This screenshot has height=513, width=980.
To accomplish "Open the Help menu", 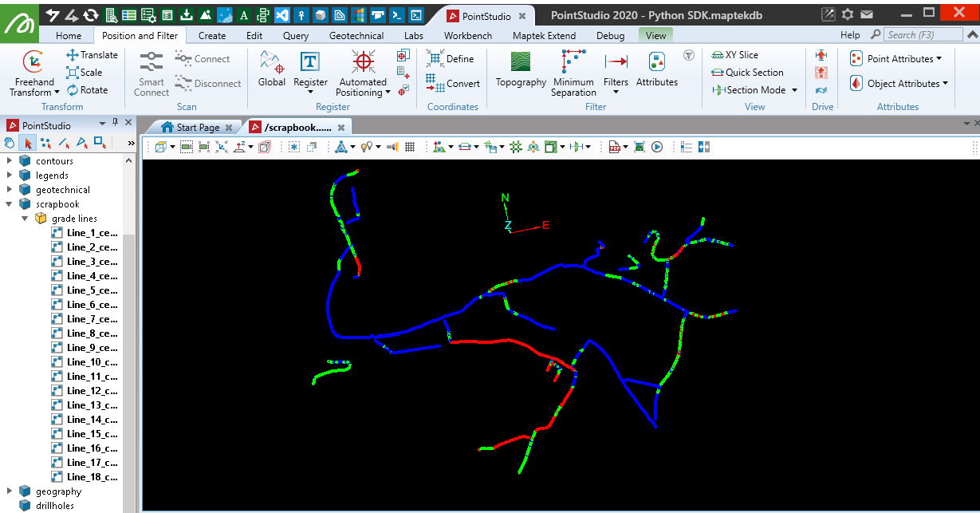I will 850,35.
